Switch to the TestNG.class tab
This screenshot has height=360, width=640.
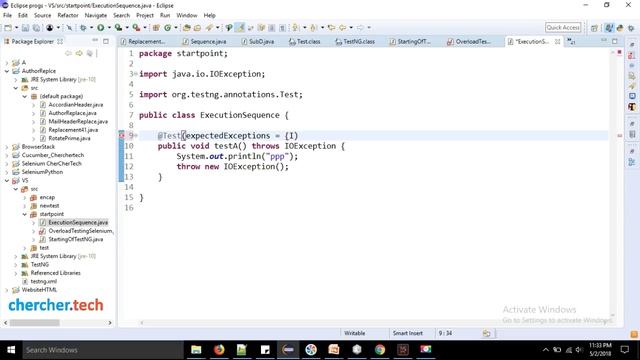click(355, 42)
